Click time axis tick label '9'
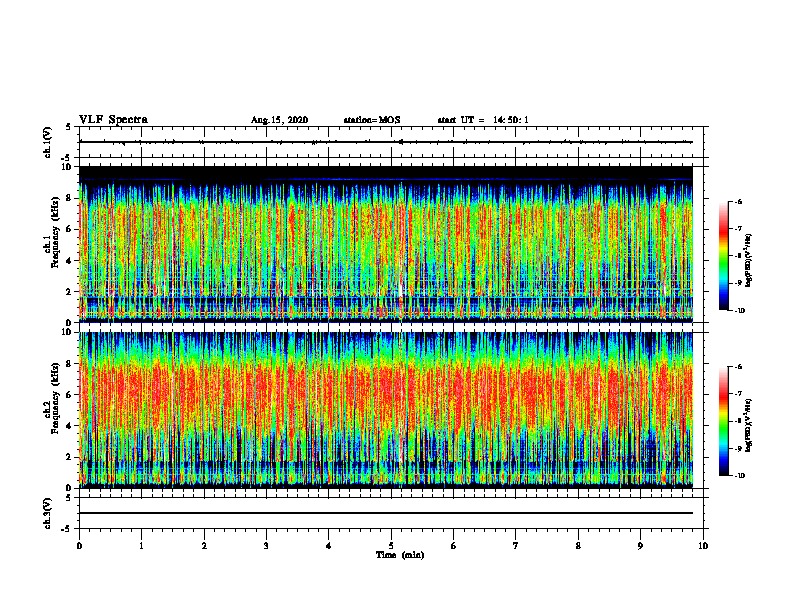 (640, 546)
